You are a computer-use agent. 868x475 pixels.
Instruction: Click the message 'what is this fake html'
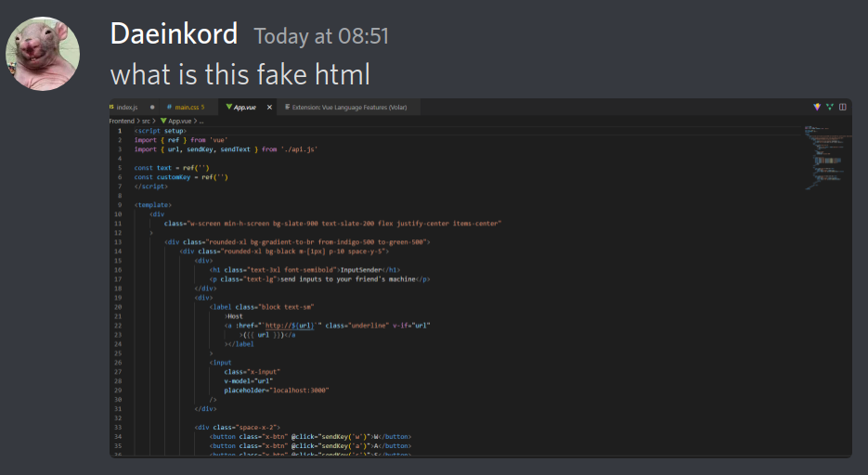click(240, 74)
